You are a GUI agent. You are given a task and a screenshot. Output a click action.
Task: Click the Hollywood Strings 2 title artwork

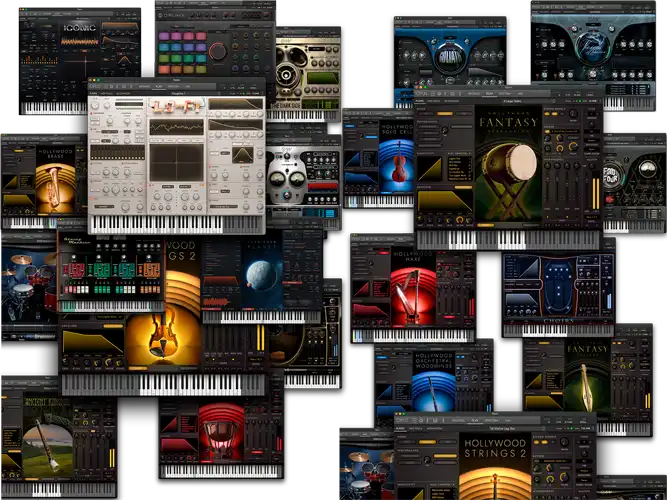click(x=495, y=449)
